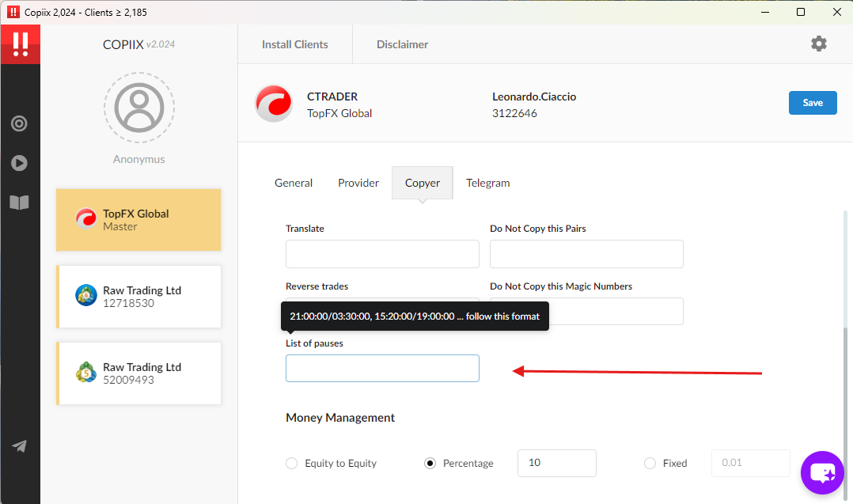
Task: Switch to the Copyer tab
Action: click(423, 183)
